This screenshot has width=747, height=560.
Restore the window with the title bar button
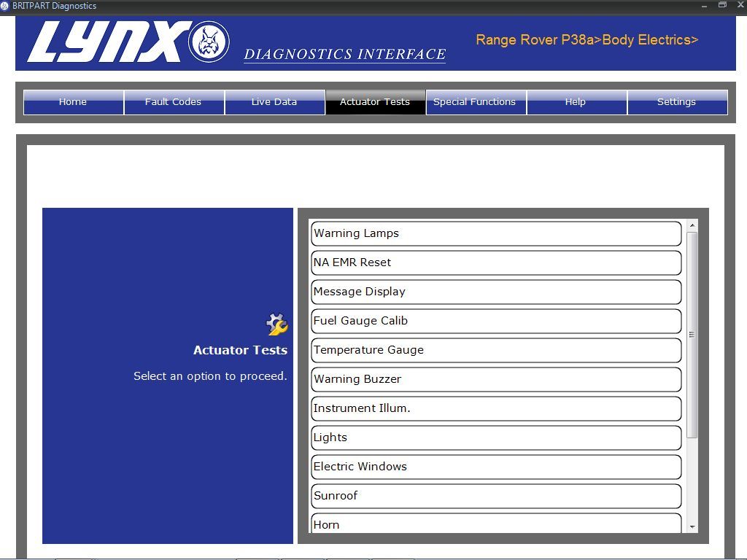(722, 5)
